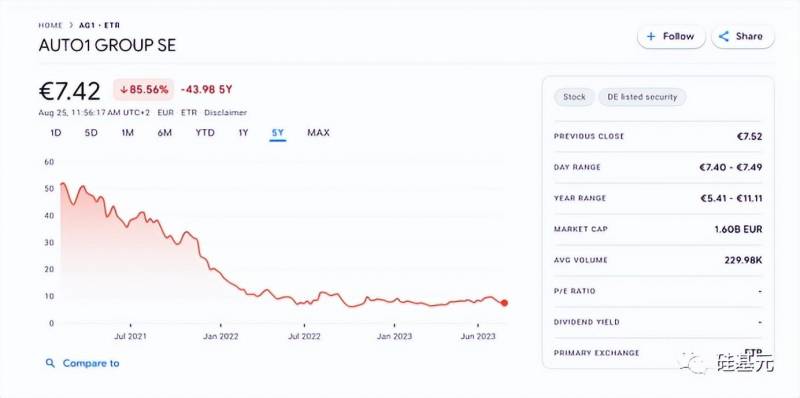Viewport: 800px width, 398px height.
Task: Click the MARKET CAP label
Action: point(581,229)
